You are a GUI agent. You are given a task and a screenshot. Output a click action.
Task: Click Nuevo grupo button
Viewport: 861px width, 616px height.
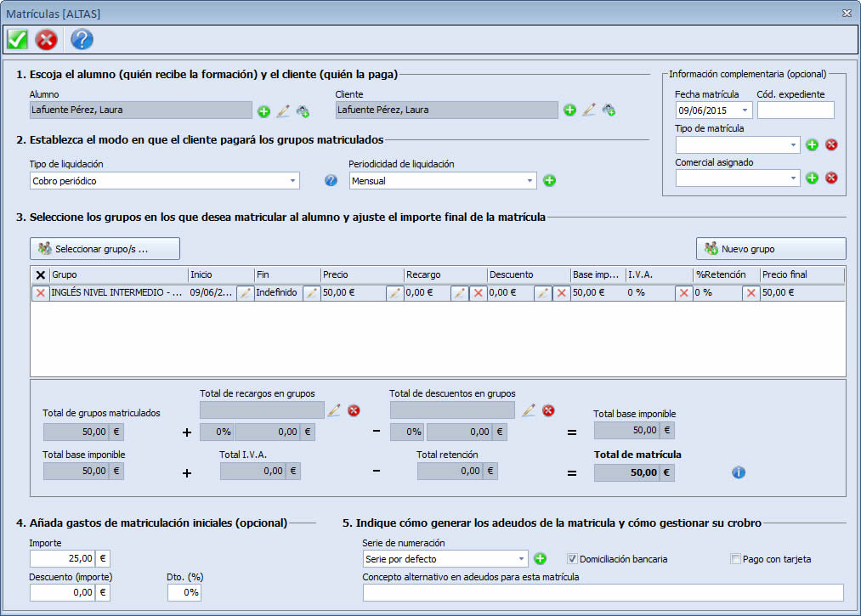tap(771, 249)
